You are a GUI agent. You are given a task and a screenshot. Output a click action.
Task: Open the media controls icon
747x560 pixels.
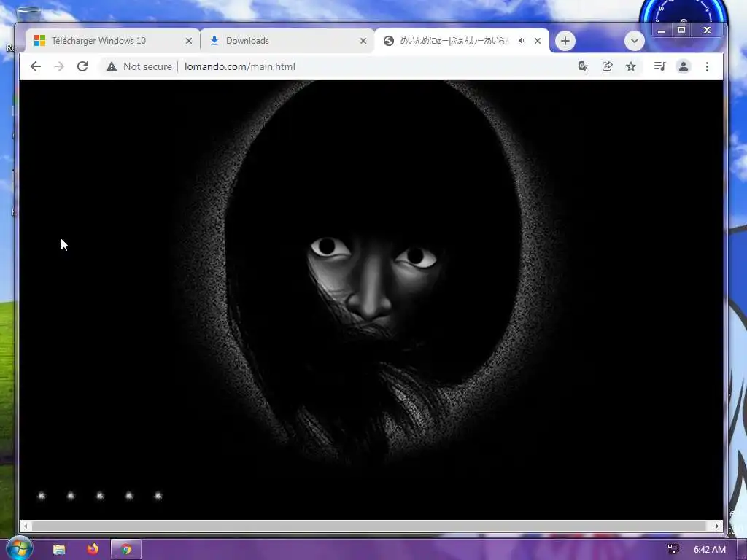(x=659, y=66)
